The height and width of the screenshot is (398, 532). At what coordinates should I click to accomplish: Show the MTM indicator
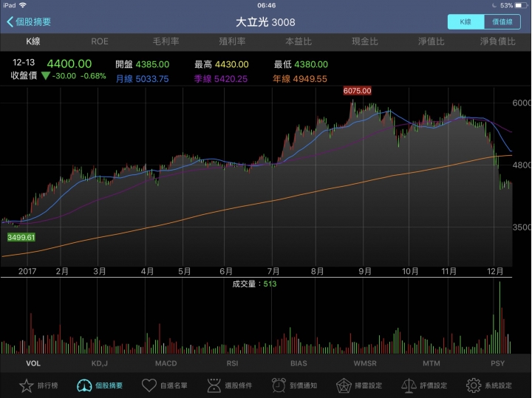click(432, 363)
